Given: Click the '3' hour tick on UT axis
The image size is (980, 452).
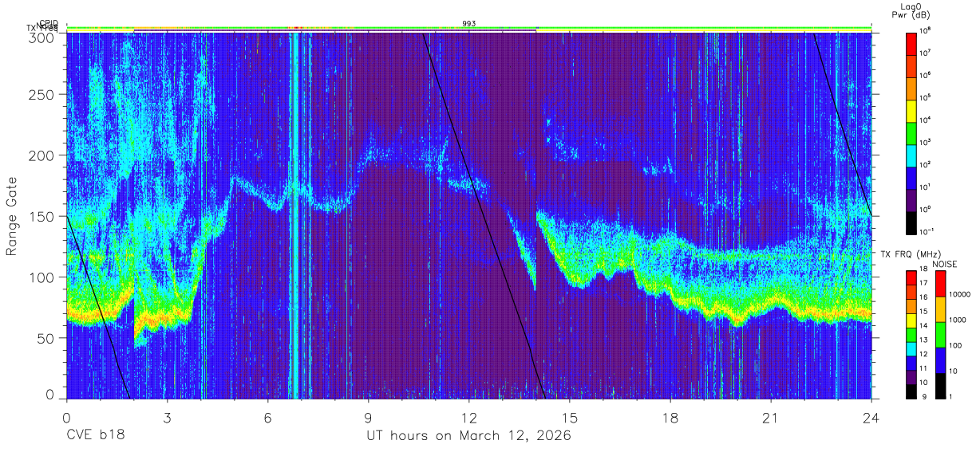Looking at the screenshot, I should point(168,417).
